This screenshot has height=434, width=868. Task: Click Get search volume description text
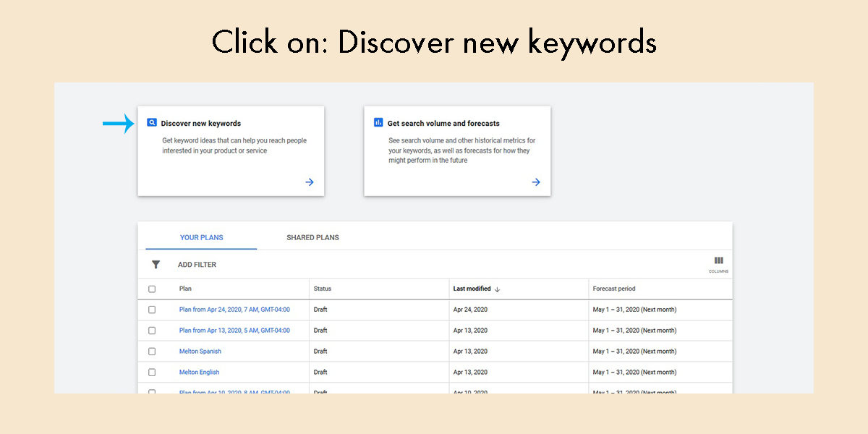coord(462,150)
